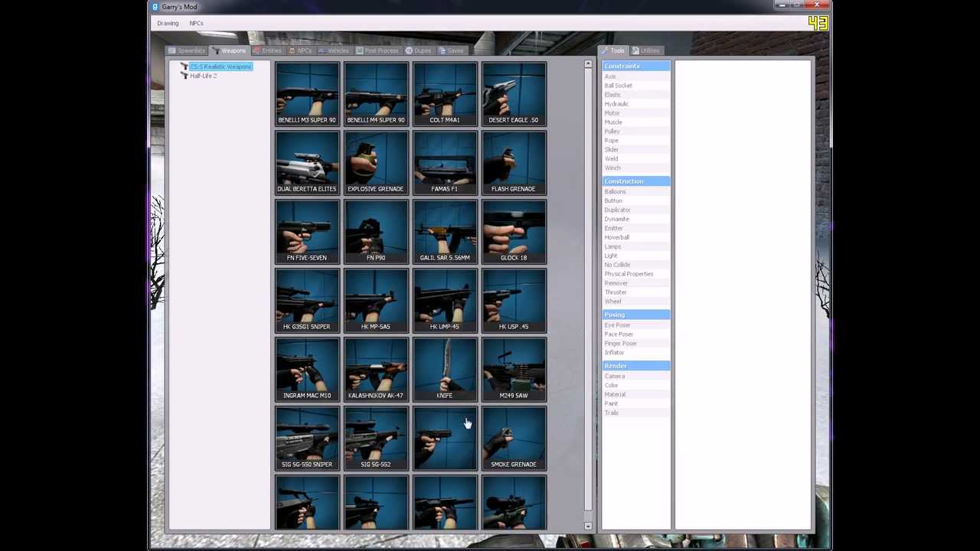Spawn the Benelli M3 Super 90 weapon
The width and height of the screenshot is (980, 551).
pyautogui.click(x=307, y=93)
